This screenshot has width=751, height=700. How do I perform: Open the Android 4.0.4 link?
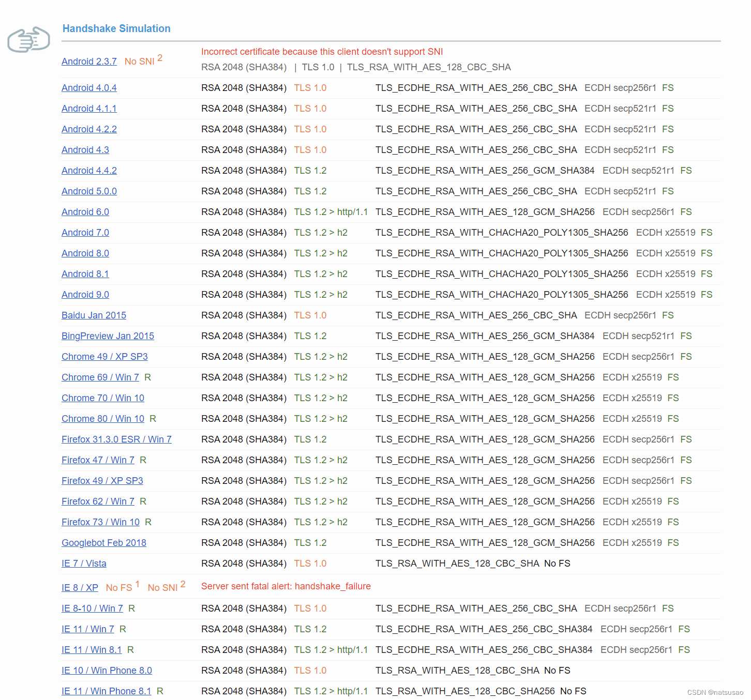[89, 88]
